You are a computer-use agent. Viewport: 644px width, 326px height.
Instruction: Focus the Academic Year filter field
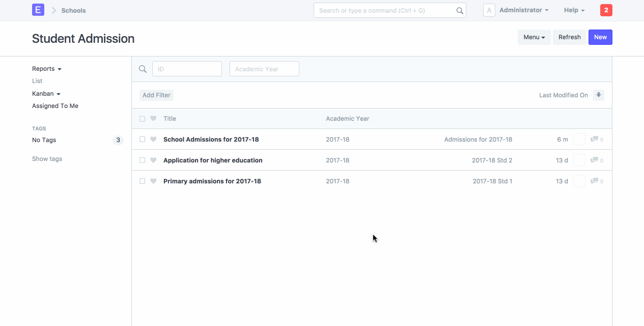point(264,69)
